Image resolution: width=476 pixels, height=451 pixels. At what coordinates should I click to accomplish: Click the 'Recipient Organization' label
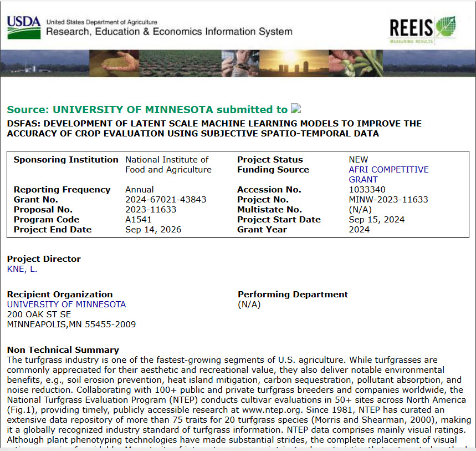pos(60,295)
